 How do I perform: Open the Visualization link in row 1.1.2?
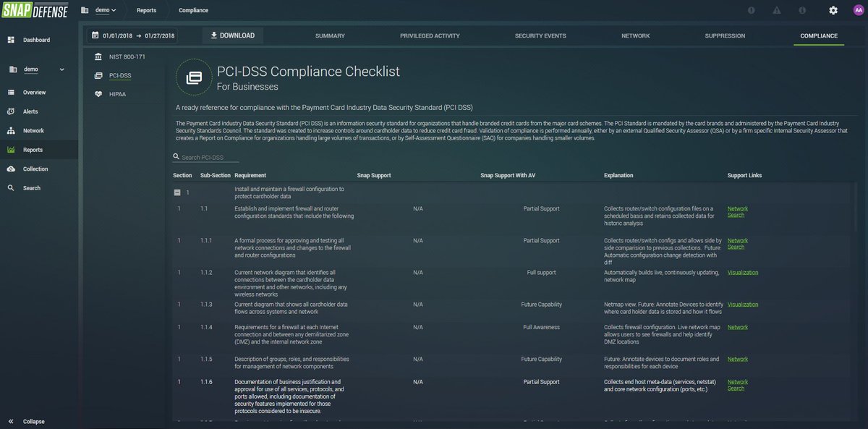743,273
